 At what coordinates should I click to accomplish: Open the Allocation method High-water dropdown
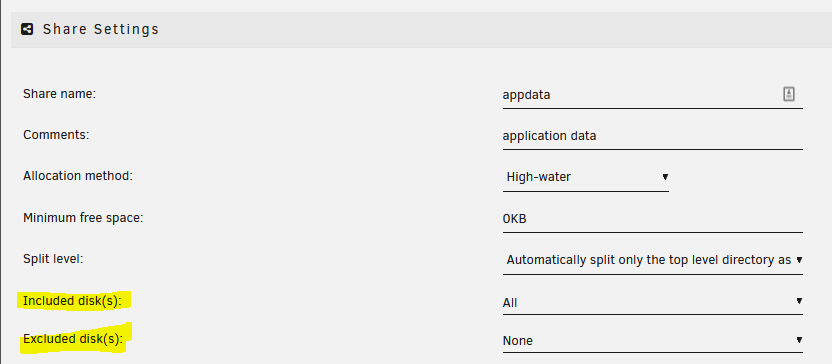click(x=585, y=178)
